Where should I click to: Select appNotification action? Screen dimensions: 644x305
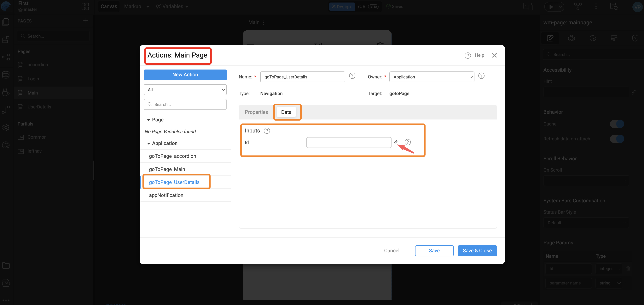[185, 195]
